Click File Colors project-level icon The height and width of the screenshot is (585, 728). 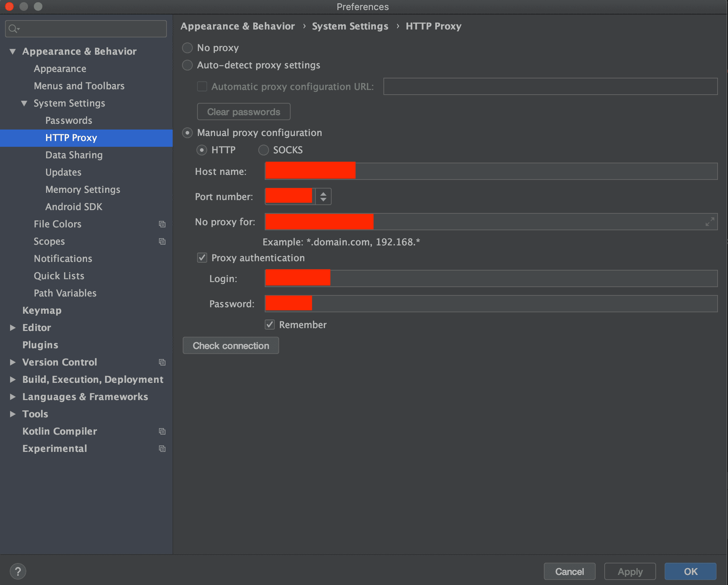(x=162, y=224)
